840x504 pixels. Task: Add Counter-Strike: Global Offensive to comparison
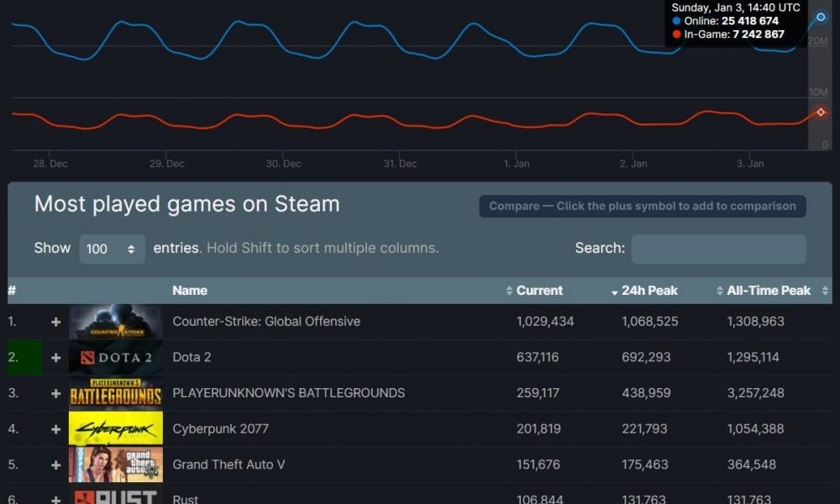pos(55,322)
